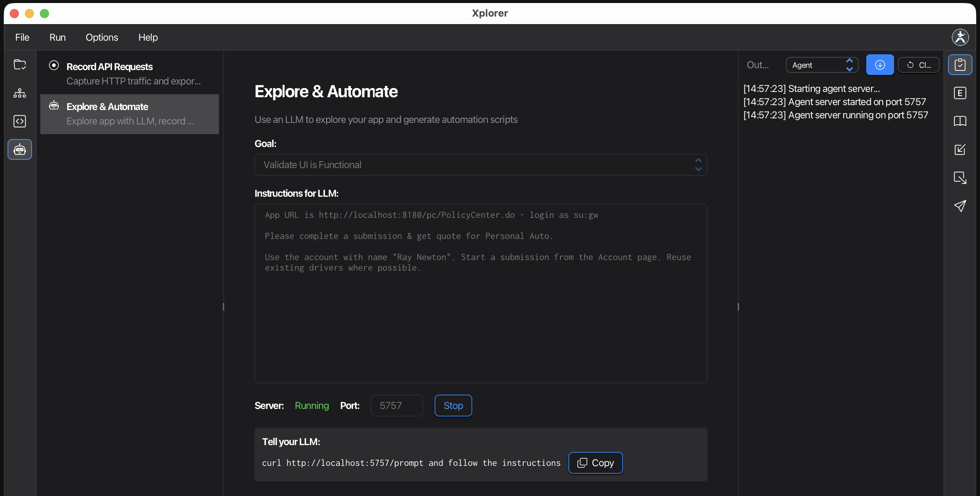980x496 pixels.
Task: Select the send paper-plane icon in right sidebar
Action: pos(960,206)
